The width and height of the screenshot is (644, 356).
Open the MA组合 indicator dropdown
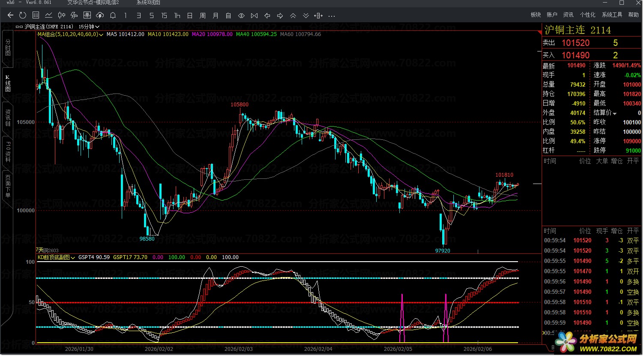pyautogui.click(x=101, y=35)
